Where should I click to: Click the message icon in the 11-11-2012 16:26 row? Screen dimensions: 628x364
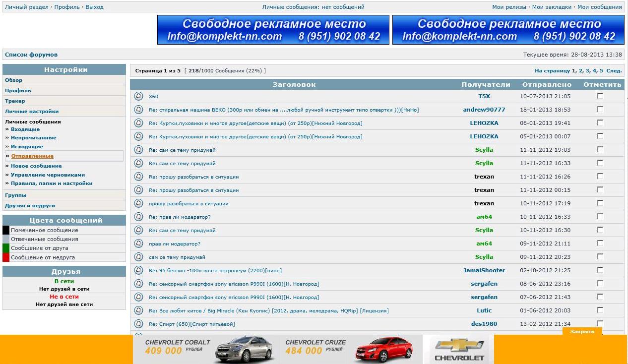pos(139,177)
